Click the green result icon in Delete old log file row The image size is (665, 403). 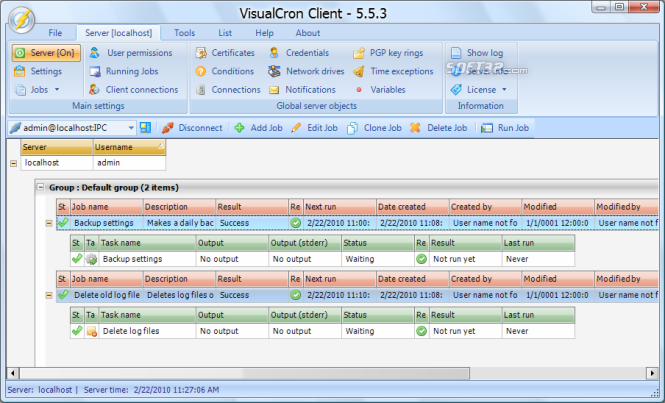click(296, 295)
